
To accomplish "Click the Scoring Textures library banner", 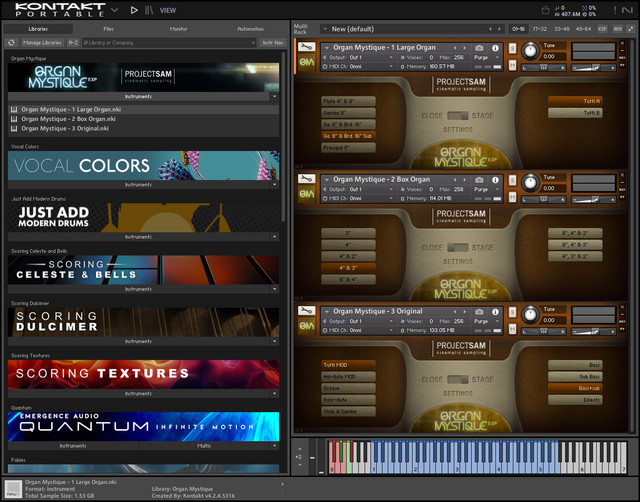I will 144,374.
